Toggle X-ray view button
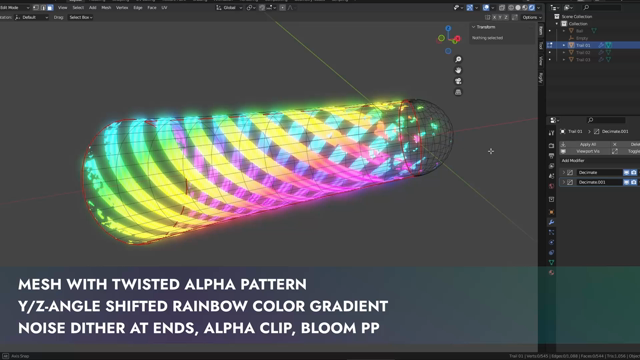Image resolution: width=640 pixels, height=360 pixels. click(502, 8)
